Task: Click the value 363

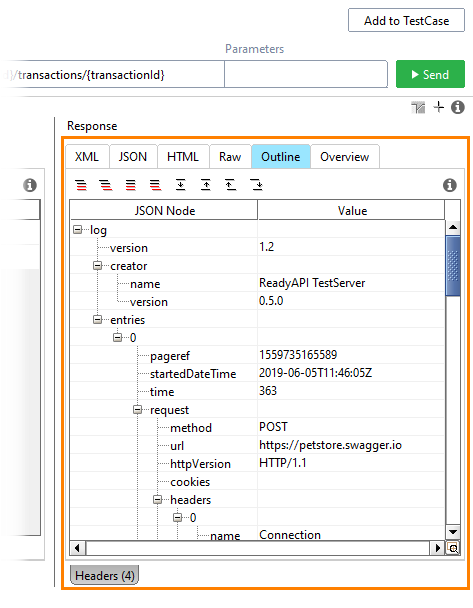Action: point(268,390)
